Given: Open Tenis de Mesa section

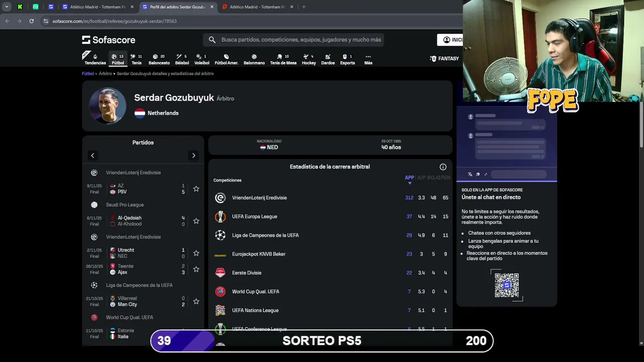Looking at the screenshot, I should tap(283, 59).
